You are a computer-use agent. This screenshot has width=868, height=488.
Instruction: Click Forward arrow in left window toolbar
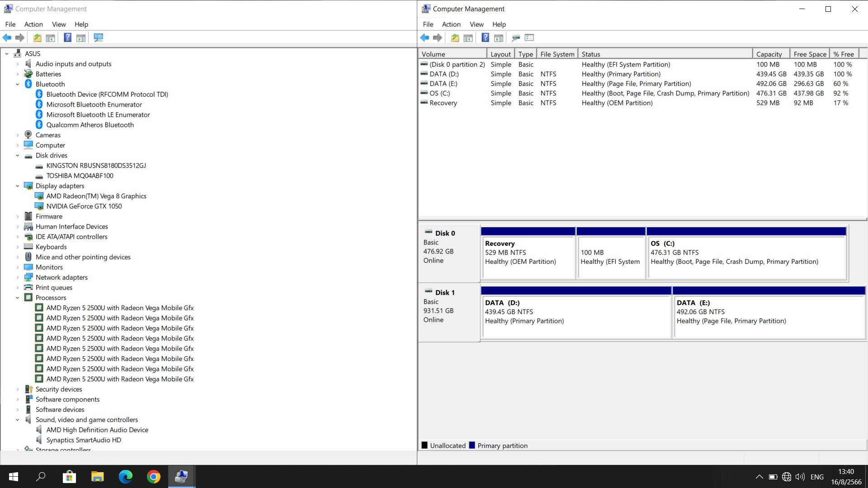click(x=20, y=38)
